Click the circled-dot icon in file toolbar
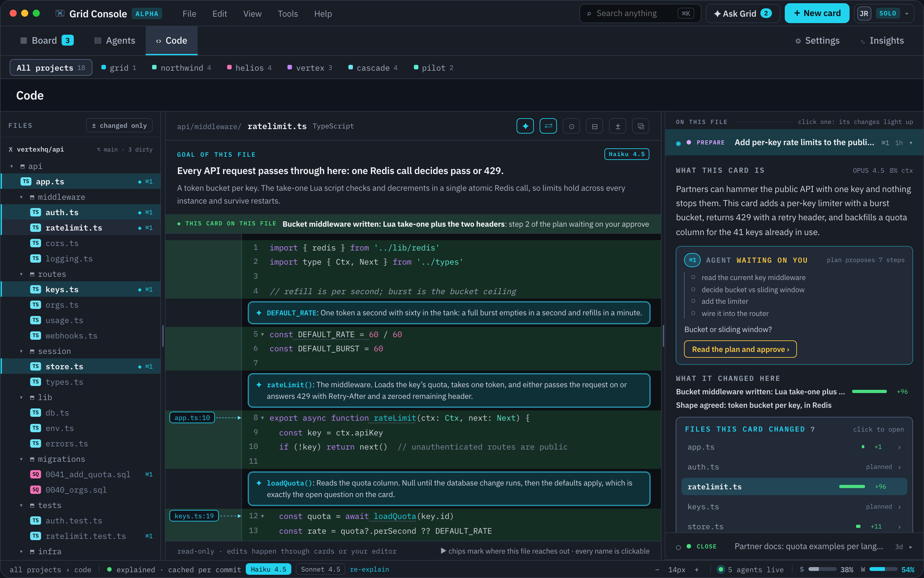The image size is (924, 578). [x=572, y=126]
